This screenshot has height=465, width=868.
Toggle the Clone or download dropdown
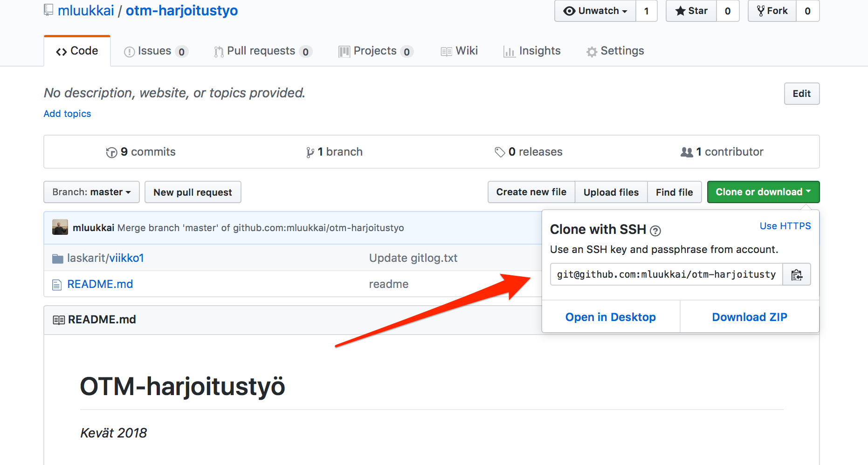763,192
